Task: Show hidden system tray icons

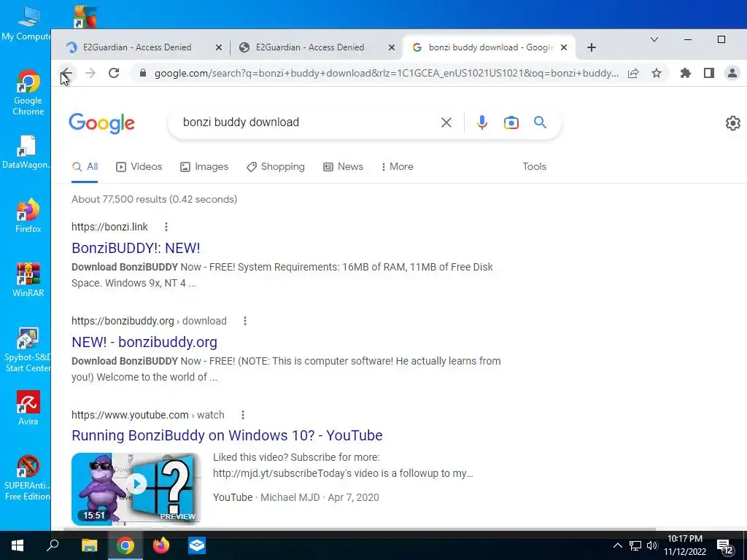Action: [x=617, y=545]
